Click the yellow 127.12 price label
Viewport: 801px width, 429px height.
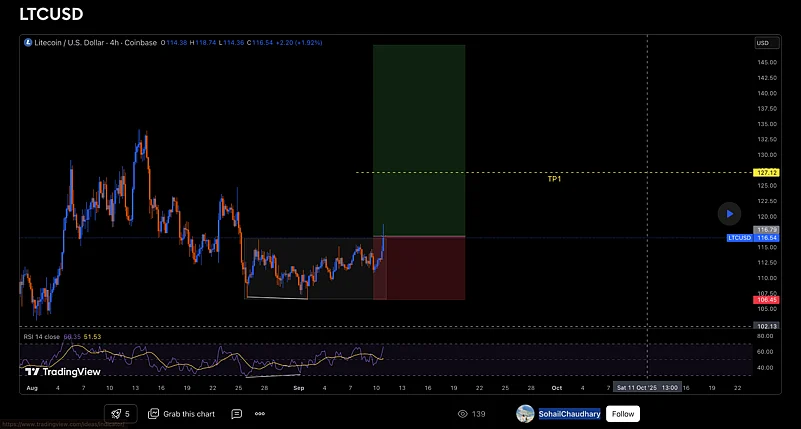click(x=766, y=173)
